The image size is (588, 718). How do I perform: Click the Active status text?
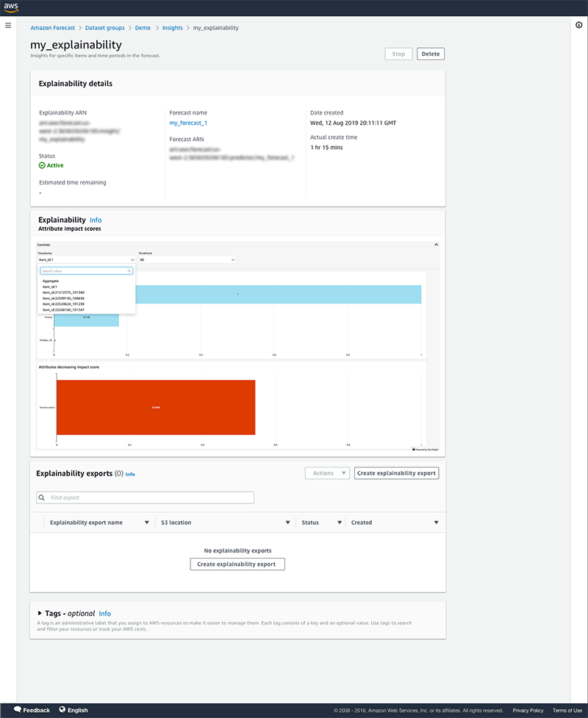click(55, 166)
